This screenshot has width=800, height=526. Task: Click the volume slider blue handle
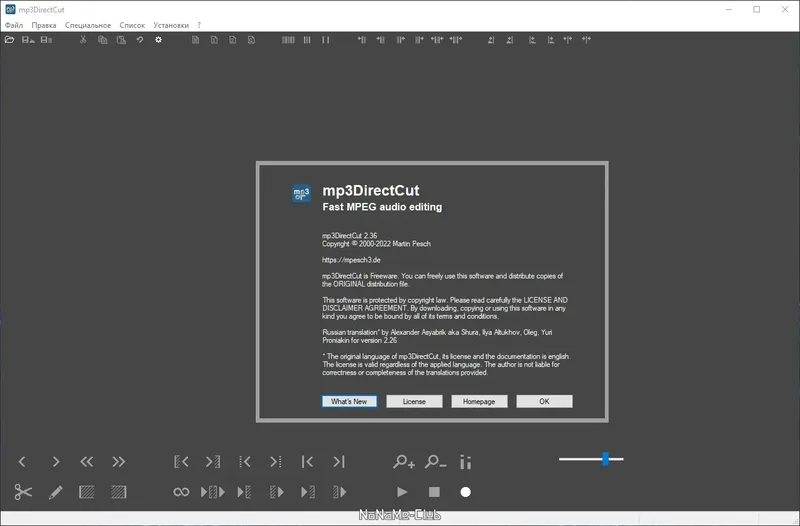[x=605, y=459]
